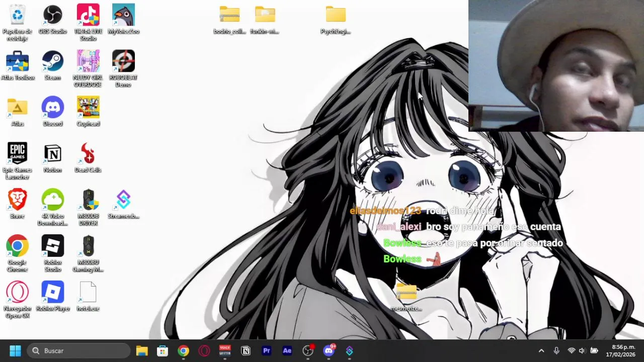Open Voicemeeter from the taskbar

225,350
